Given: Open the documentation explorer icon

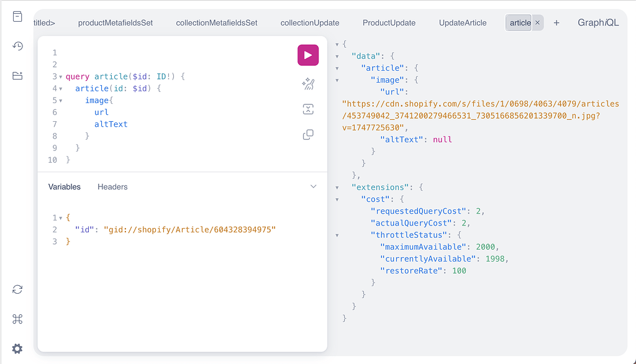Looking at the screenshot, I should tap(17, 17).
